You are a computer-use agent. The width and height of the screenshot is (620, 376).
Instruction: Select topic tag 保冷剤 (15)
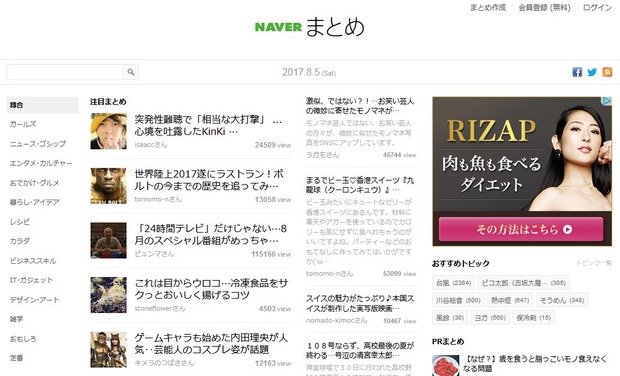coord(533,317)
